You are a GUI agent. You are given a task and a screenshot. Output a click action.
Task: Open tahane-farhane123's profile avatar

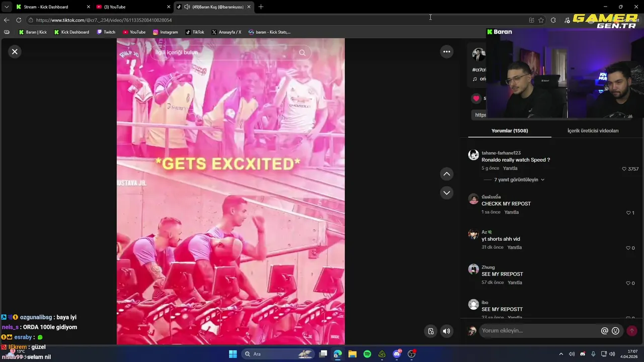473,155
